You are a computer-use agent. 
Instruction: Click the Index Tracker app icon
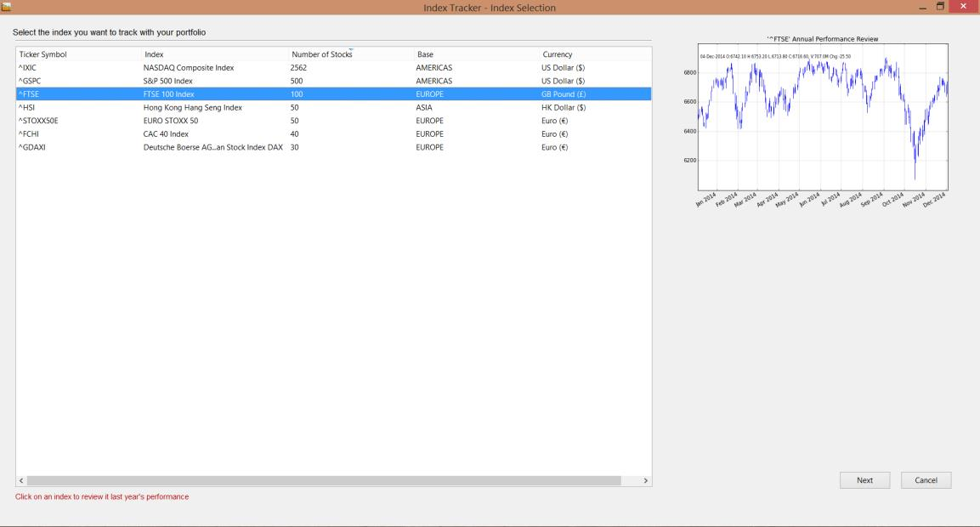[x=6, y=7]
